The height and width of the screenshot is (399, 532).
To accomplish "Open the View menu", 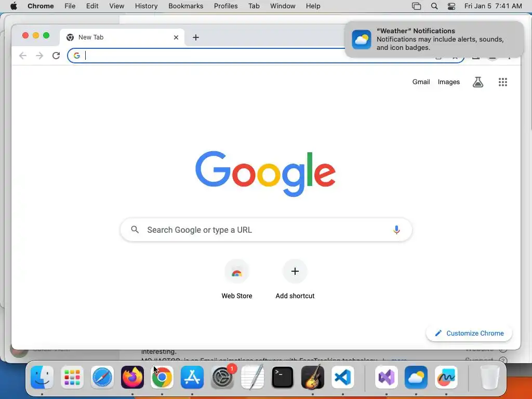I will click(x=117, y=6).
